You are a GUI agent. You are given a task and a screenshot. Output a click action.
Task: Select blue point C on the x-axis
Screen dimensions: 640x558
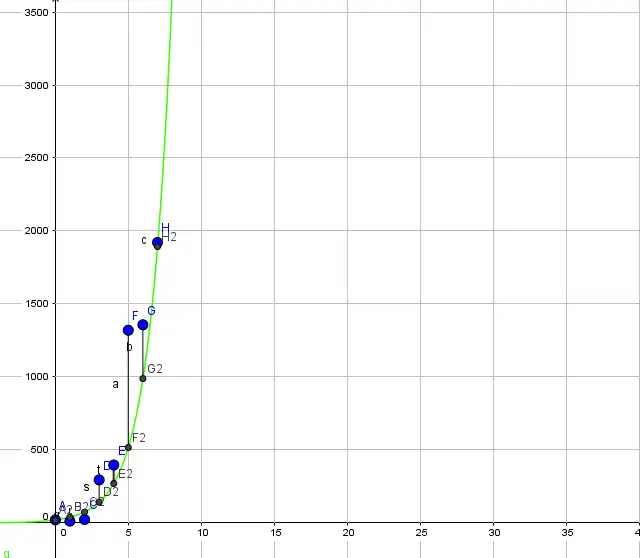84,519
